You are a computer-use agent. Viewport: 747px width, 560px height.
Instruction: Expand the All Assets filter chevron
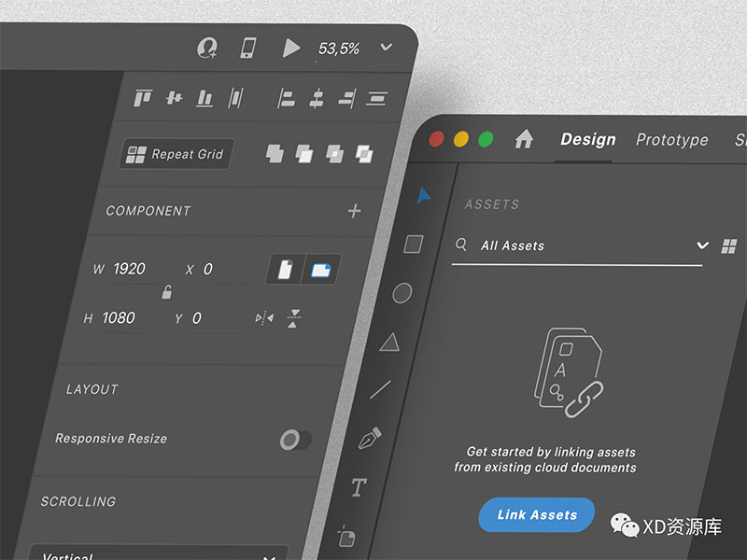[x=702, y=245]
